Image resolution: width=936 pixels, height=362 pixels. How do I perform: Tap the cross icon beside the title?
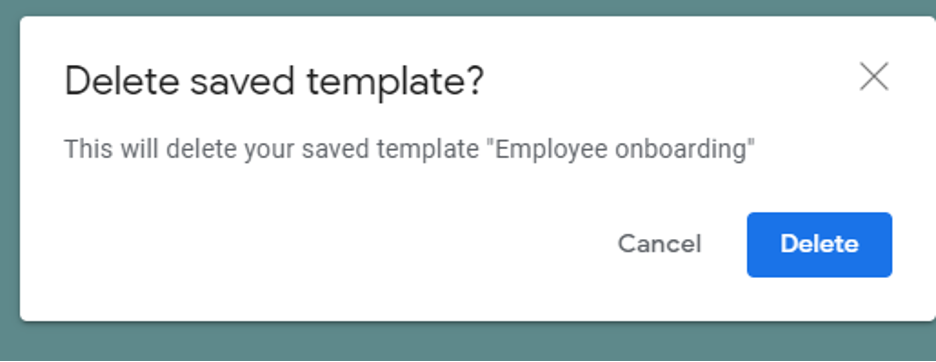874,77
